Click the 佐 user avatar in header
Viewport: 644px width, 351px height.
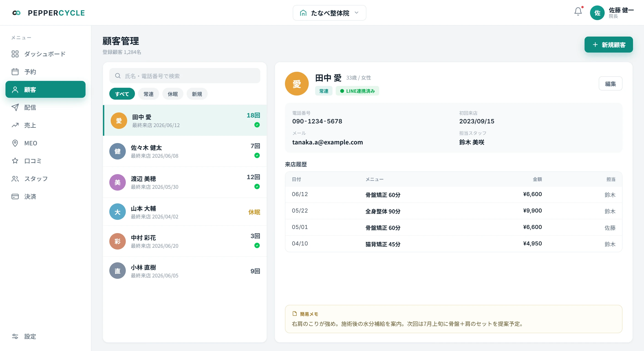[597, 13]
